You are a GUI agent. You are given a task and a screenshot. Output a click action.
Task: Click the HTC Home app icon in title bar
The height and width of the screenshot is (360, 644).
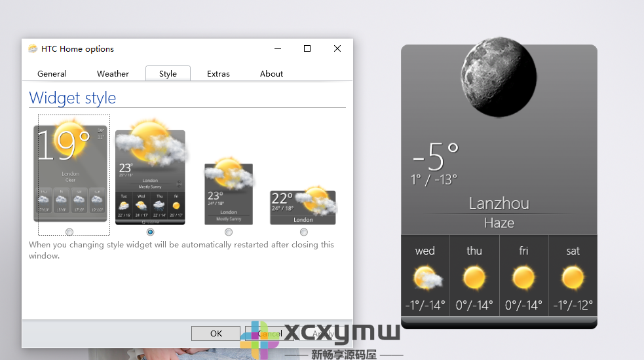[x=33, y=49]
